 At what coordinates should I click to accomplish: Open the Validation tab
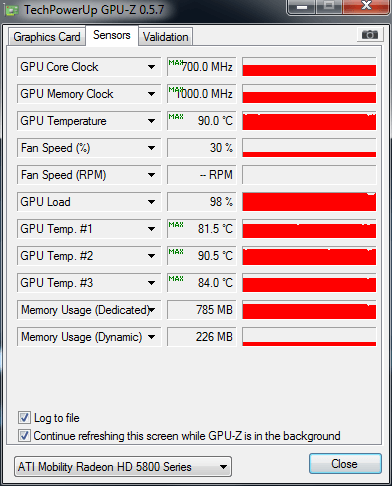click(166, 37)
